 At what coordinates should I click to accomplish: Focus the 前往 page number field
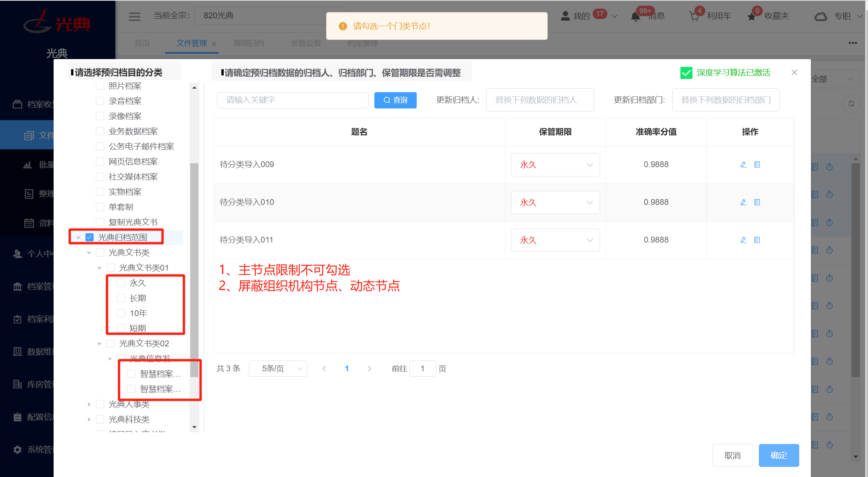point(422,369)
